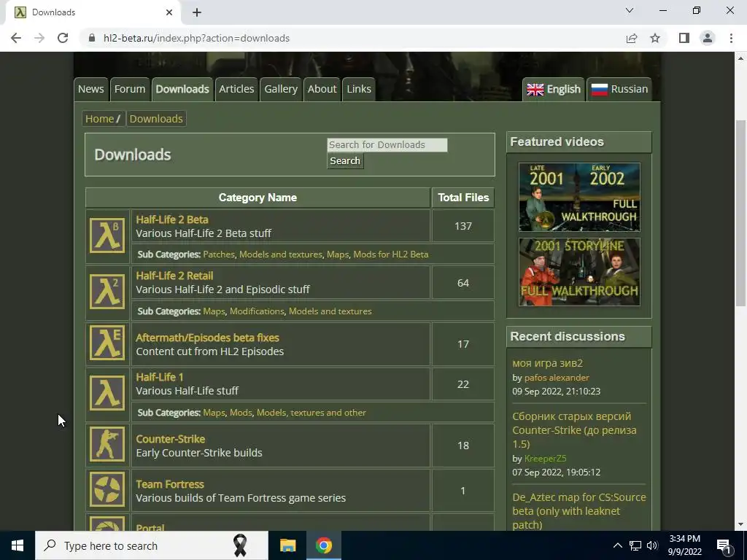Image resolution: width=747 pixels, height=560 pixels.
Task: Open the Half-Life 1 category link
Action: pos(160,377)
